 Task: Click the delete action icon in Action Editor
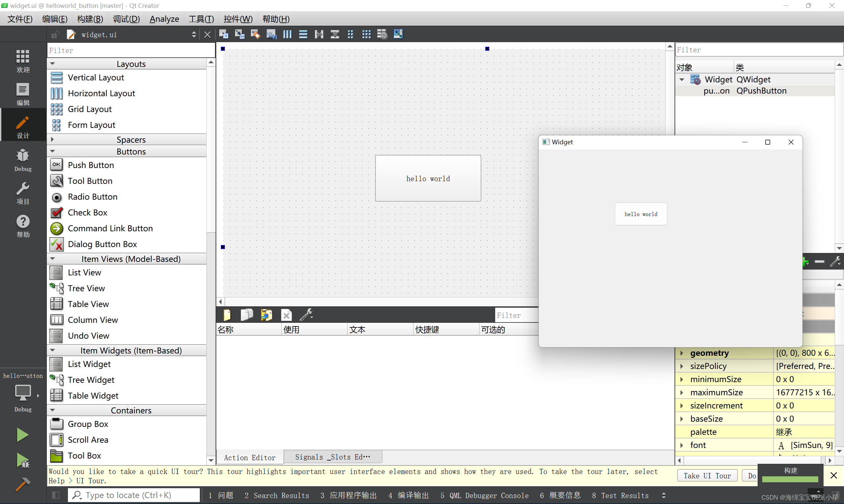point(286,314)
